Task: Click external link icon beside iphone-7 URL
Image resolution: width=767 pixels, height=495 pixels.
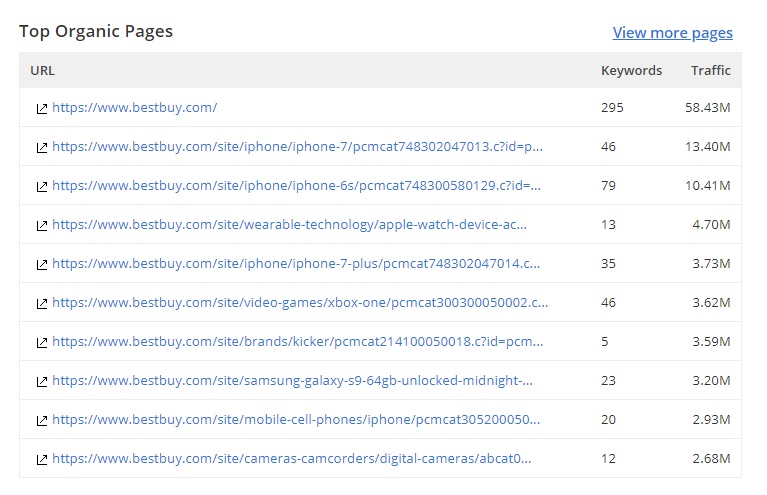Action: (41, 147)
